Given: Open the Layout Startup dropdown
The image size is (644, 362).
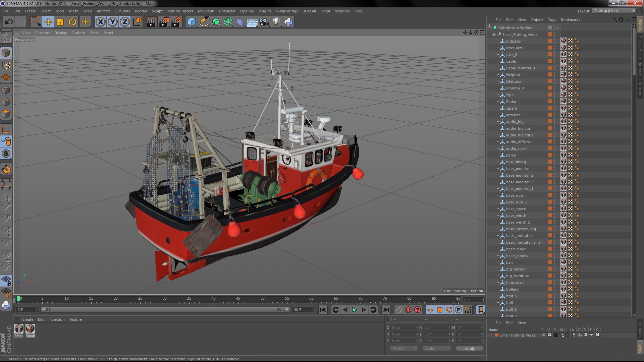Looking at the screenshot, I should [613, 11].
